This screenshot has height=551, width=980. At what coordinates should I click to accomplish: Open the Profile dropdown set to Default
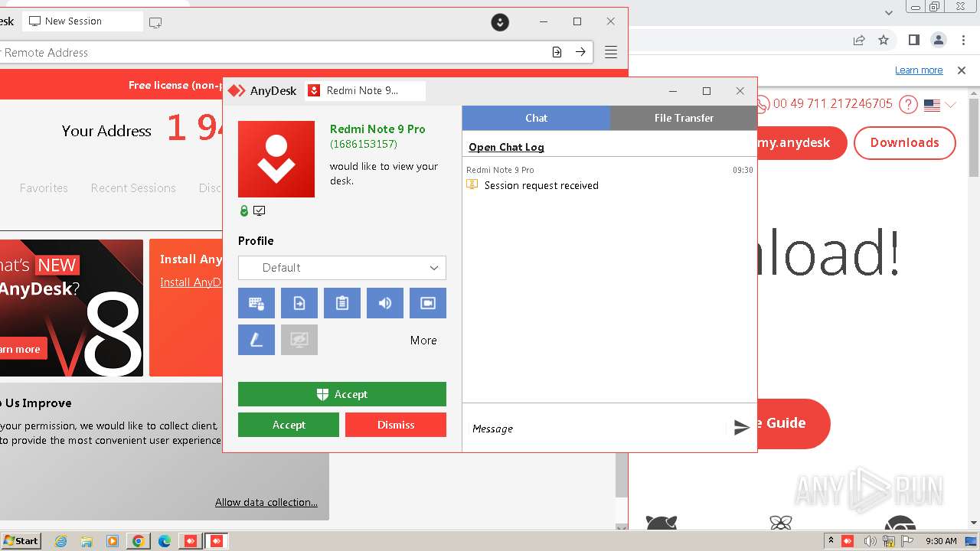(x=342, y=268)
